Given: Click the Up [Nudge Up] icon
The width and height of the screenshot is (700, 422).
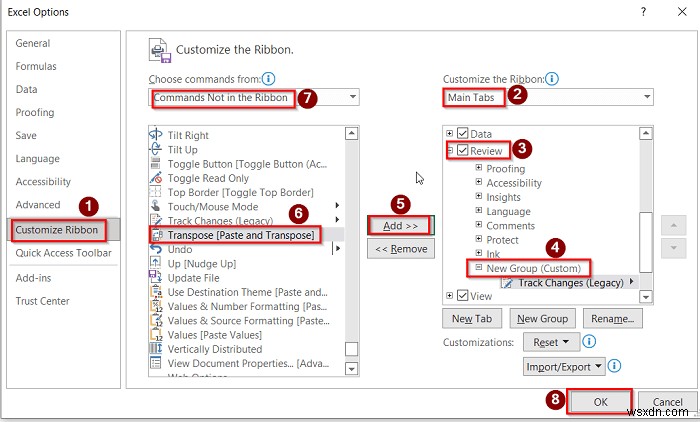Looking at the screenshot, I should coord(155,263).
